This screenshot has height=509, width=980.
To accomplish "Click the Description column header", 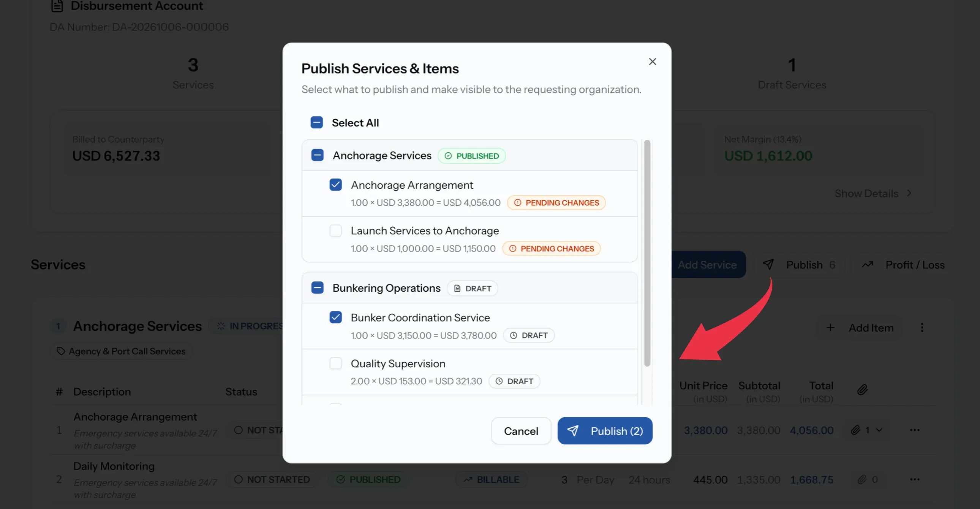I will tap(102, 392).
